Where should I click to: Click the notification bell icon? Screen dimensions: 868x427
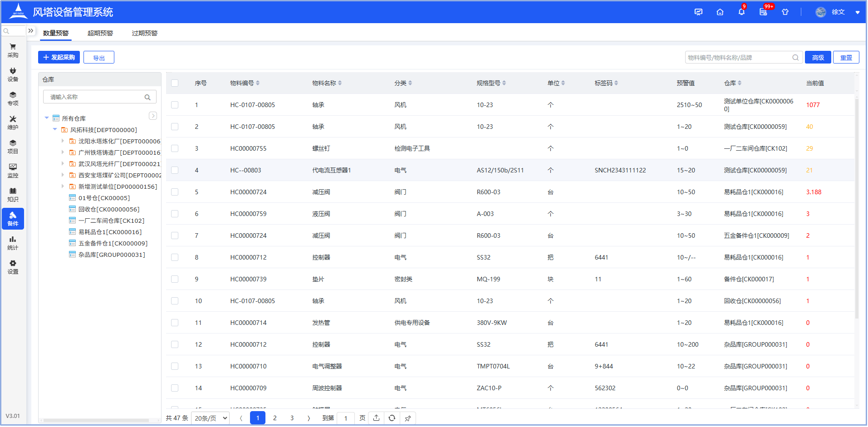pos(741,12)
